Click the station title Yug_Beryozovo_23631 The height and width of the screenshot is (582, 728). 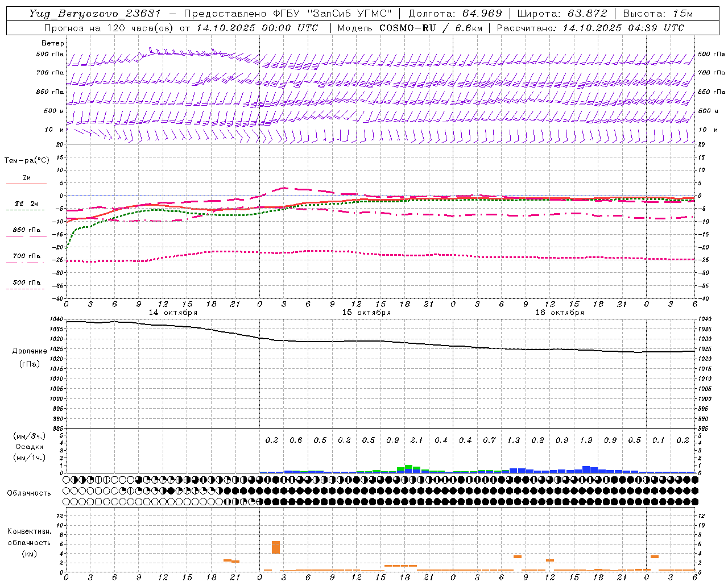(95, 14)
